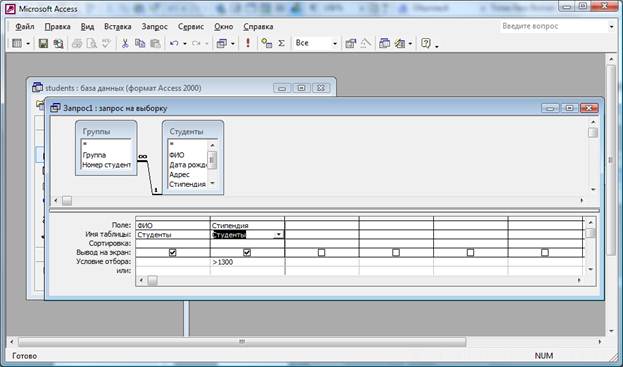The width and height of the screenshot is (623, 367).
Task: Open the View button dropdown arrow
Action: coord(28,44)
